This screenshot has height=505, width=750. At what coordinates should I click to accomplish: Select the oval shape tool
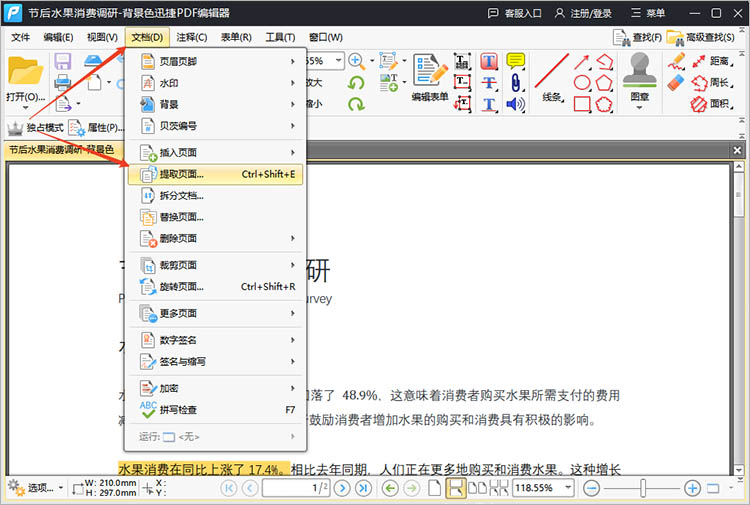click(582, 83)
